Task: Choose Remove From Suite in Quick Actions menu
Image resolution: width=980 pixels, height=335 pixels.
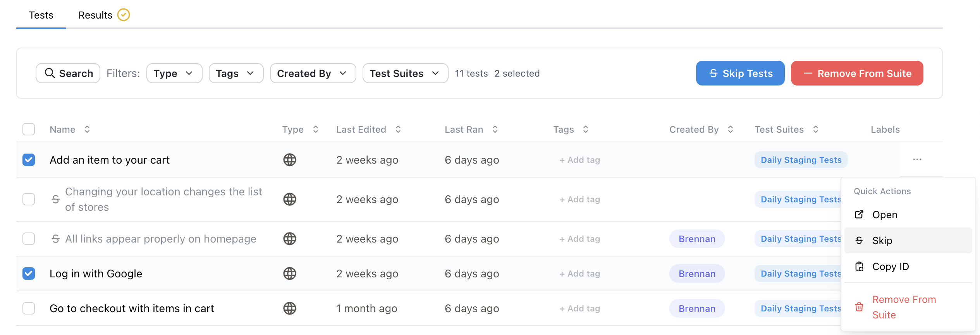Action: (908, 307)
